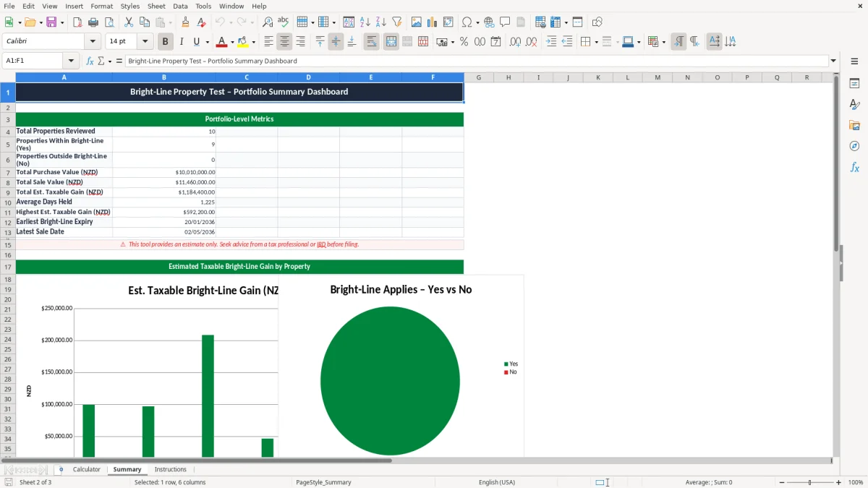Image resolution: width=868 pixels, height=488 pixels.
Task: Click the zoom slider
Action: 808,482
